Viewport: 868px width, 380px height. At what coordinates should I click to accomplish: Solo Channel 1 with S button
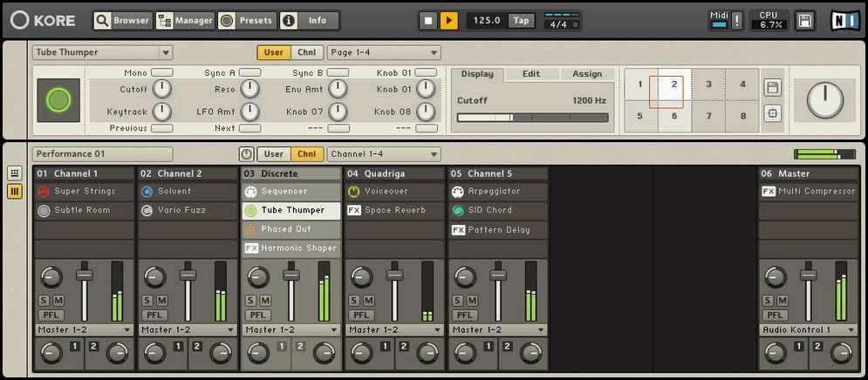(x=43, y=301)
